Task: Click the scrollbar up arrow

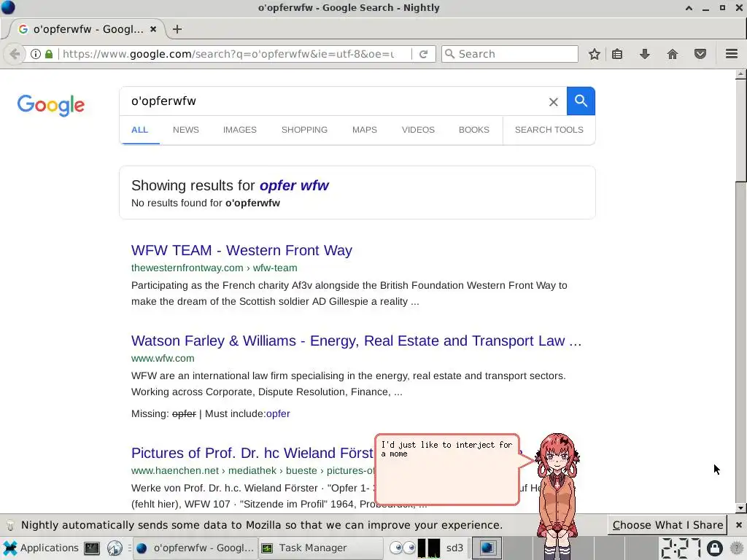Action: pyautogui.click(x=740, y=74)
